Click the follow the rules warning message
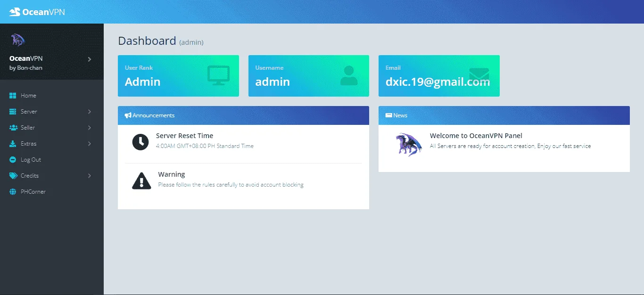This screenshot has width=644, height=295. pos(231,185)
